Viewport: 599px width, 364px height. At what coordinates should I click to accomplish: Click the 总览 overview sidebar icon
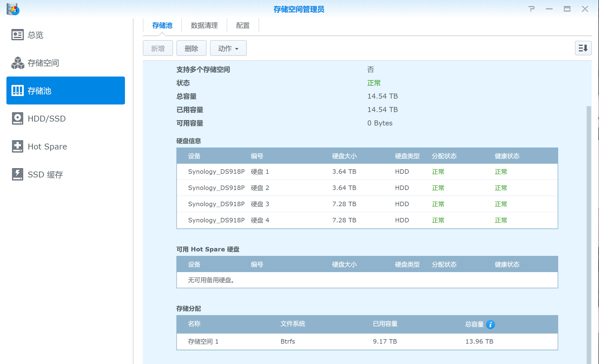(18, 35)
